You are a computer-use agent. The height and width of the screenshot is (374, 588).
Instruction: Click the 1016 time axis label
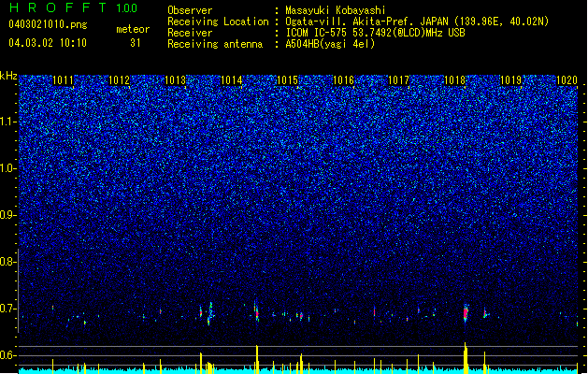pos(343,80)
